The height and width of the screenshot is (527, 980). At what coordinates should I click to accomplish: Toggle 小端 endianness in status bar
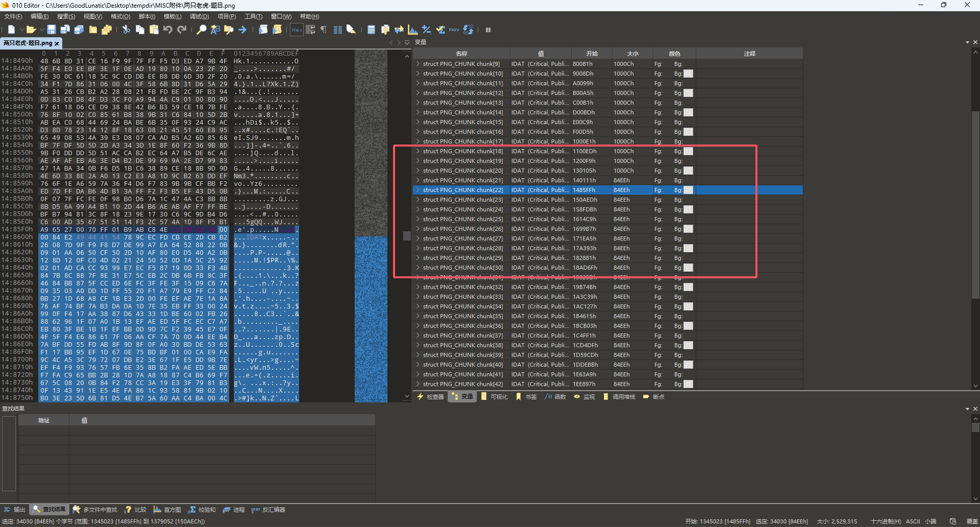[930, 521]
